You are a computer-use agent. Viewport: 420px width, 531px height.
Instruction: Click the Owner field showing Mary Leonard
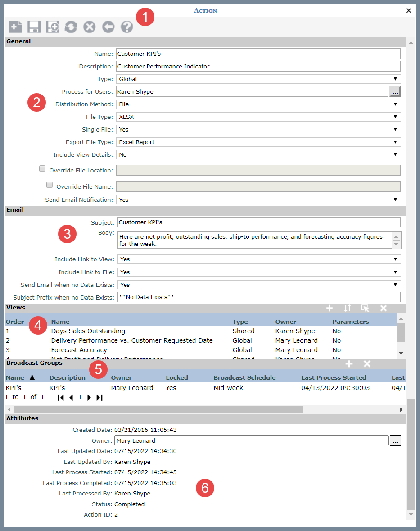(252, 440)
